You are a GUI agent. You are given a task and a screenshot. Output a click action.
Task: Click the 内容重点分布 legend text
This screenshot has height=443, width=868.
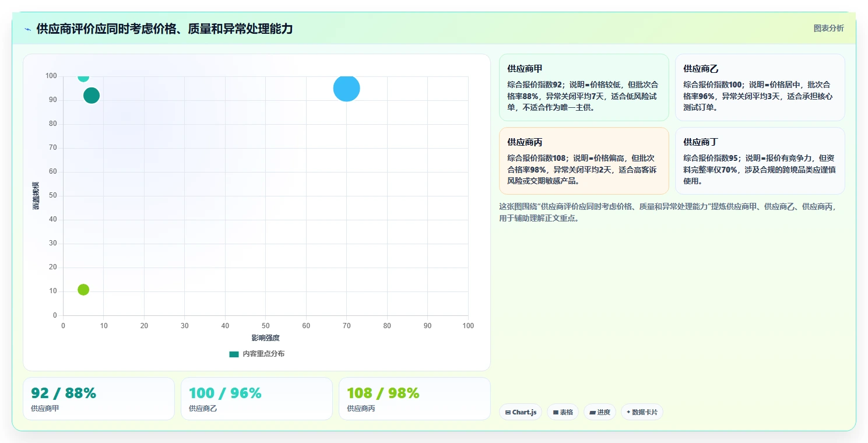click(263, 354)
